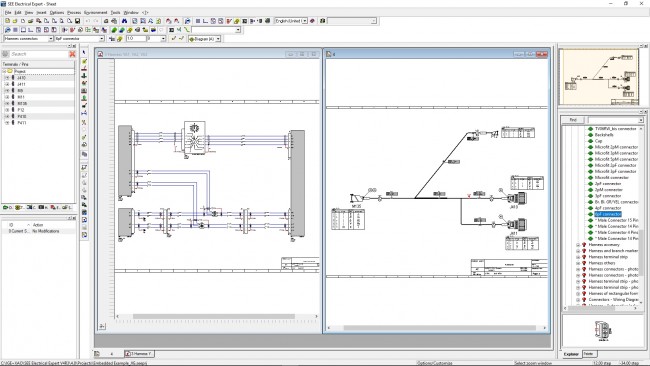Collapse the Project root node
Screen dimensions: 650x366
click(x=4, y=71)
